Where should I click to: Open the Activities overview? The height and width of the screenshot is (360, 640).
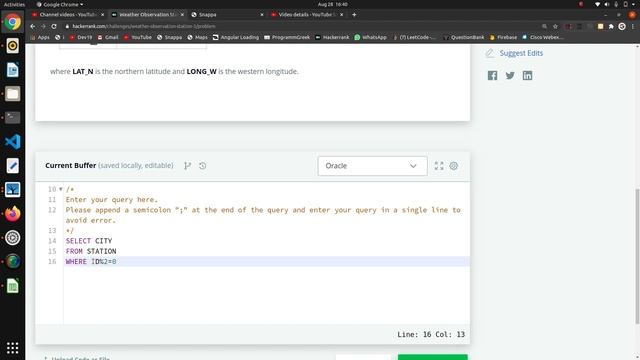pos(14,4)
